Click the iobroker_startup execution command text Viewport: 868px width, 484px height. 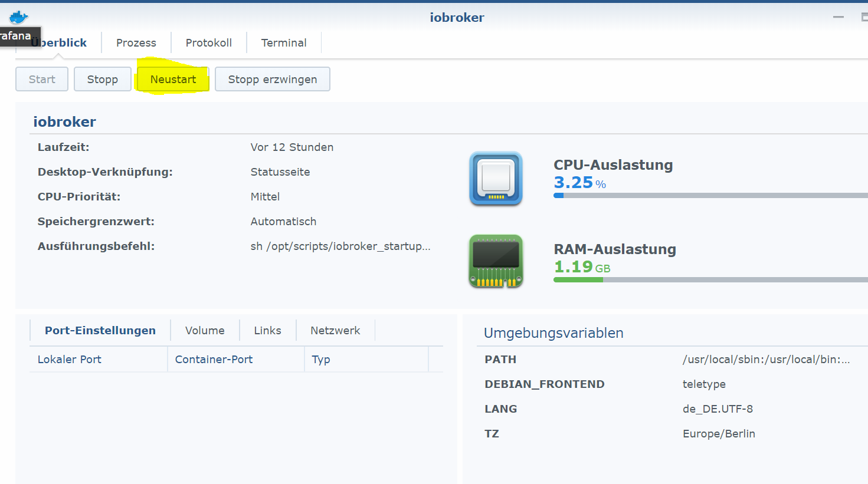pyautogui.click(x=340, y=246)
